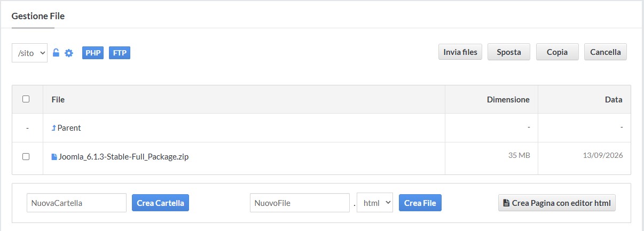Check the Joomla zip file checkbox
Screen dimensions: 644x231
click(26, 156)
